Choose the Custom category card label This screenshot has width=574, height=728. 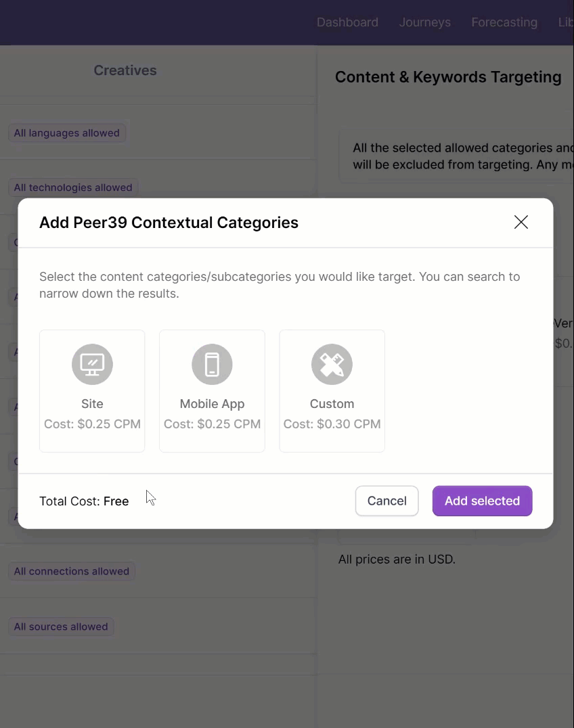coord(332,404)
